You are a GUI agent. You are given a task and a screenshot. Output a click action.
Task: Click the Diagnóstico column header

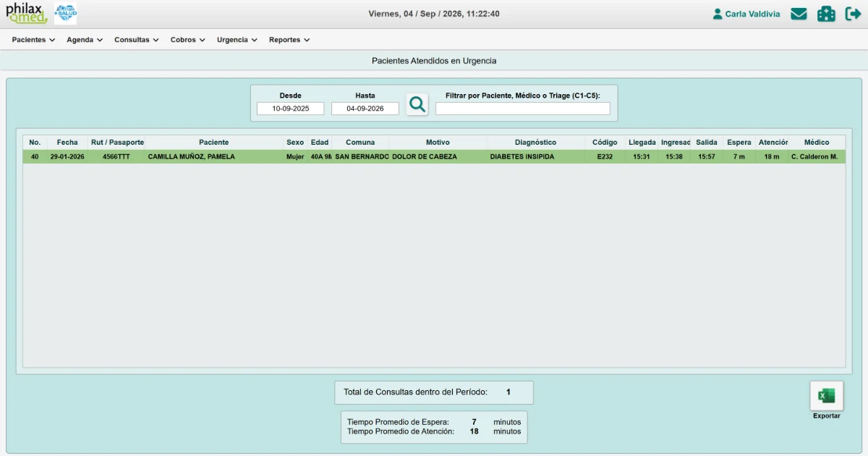(535, 143)
